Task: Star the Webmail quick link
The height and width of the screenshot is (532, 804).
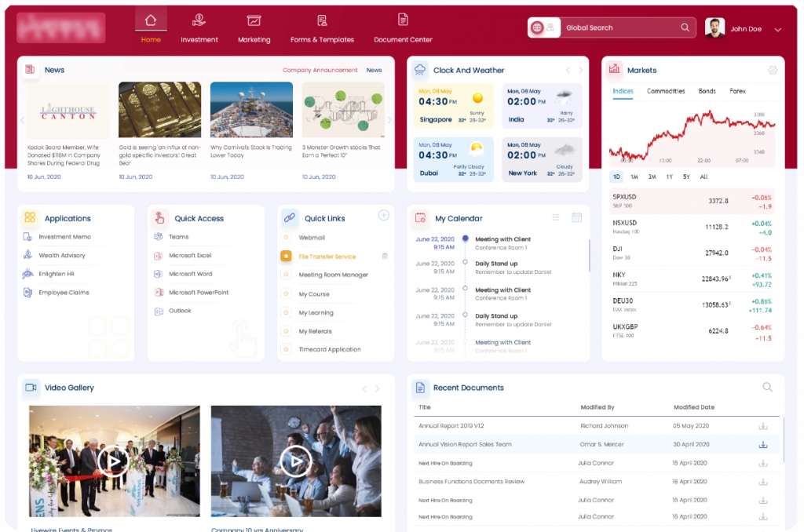Action: pyautogui.click(x=286, y=237)
